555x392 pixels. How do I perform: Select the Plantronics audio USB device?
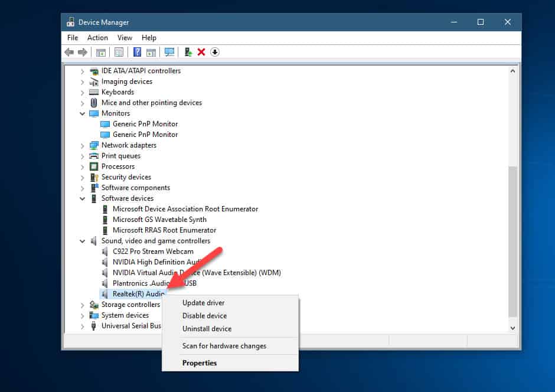pyautogui.click(x=154, y=283)
